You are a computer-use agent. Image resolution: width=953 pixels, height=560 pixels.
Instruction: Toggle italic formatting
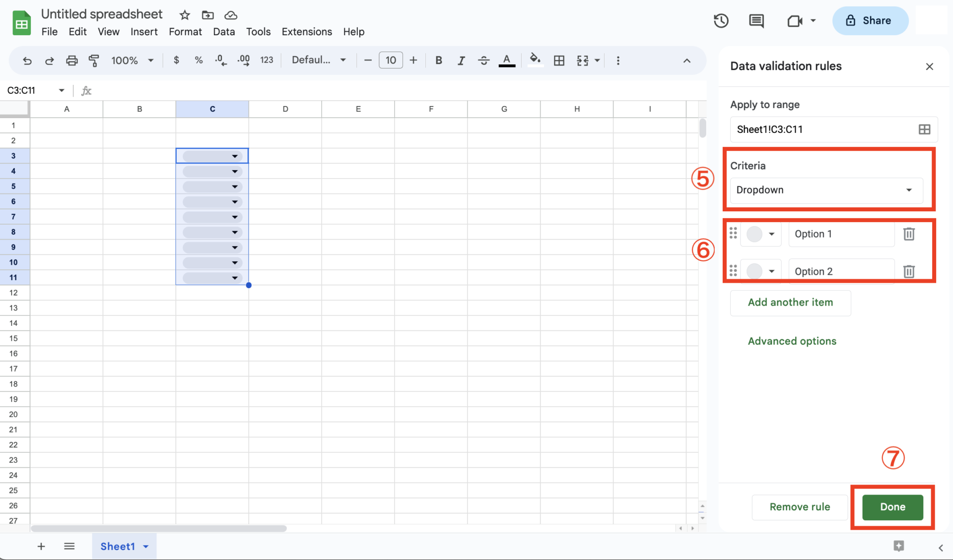click(x=461, y=61)
